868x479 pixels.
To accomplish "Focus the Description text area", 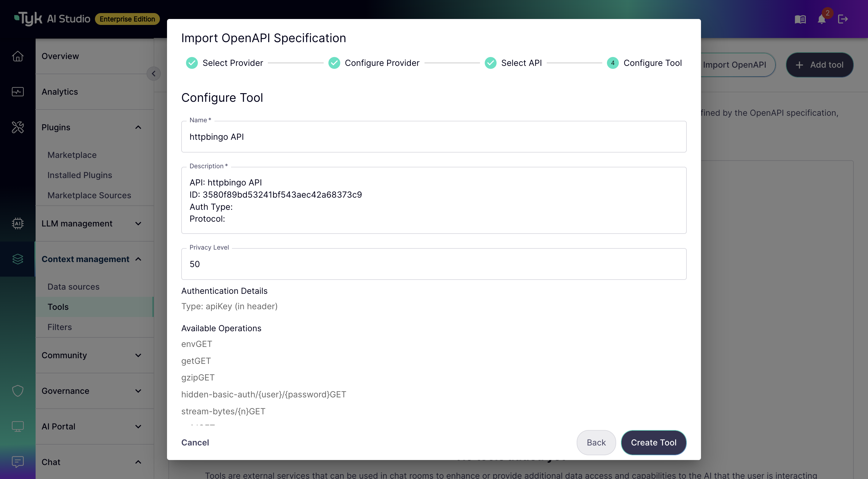I will pos(434,200).
